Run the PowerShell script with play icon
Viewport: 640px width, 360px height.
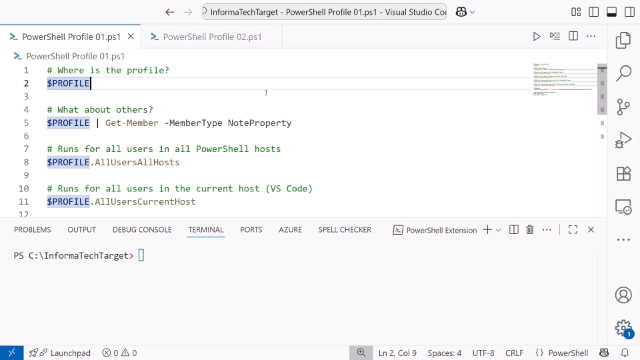pyautogui.click(x=536, y=36)
